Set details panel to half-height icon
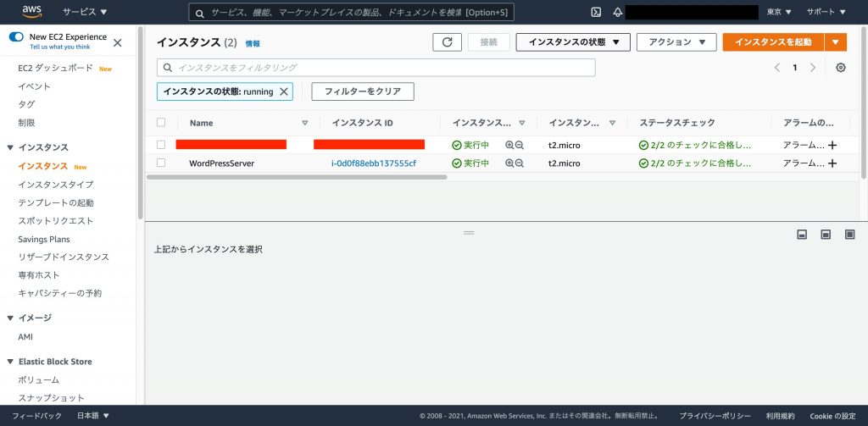The width and height of the screenshot is (868, 426). pyautogui.click(x=826, y=235)
